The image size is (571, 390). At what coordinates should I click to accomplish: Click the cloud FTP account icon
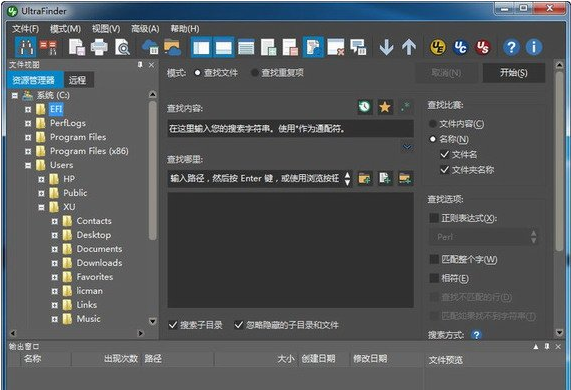click(150, 47)
